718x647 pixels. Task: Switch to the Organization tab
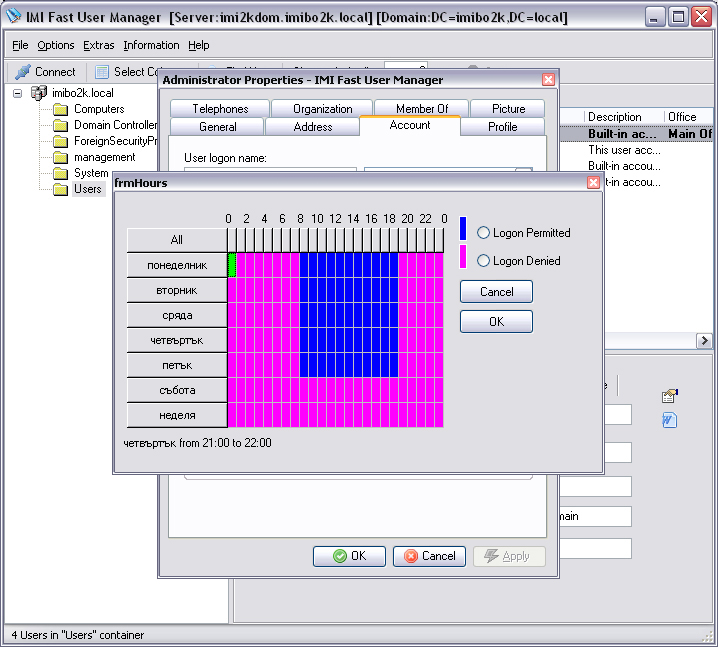(322, 109)
